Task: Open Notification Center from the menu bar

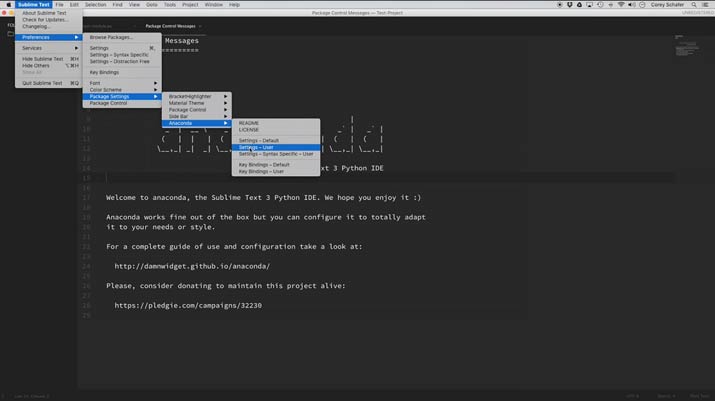Action: coord(705,5)
